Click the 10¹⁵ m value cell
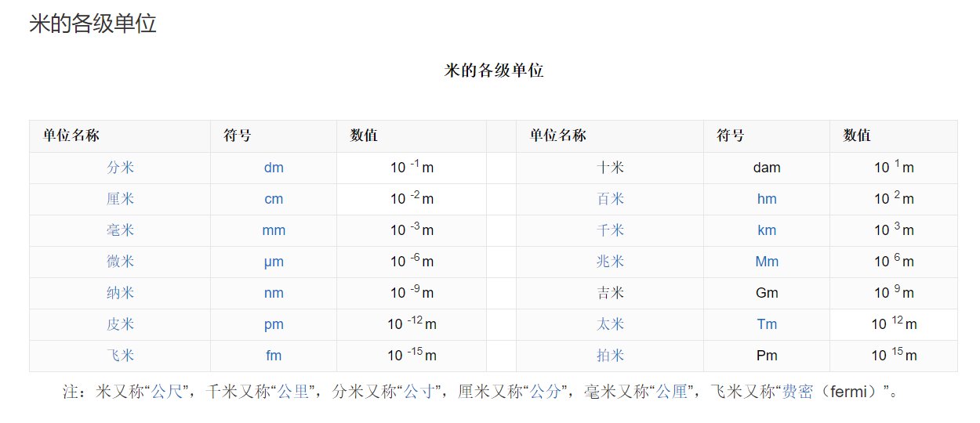The width and height of the screenshot is (980, 423). 894,356
